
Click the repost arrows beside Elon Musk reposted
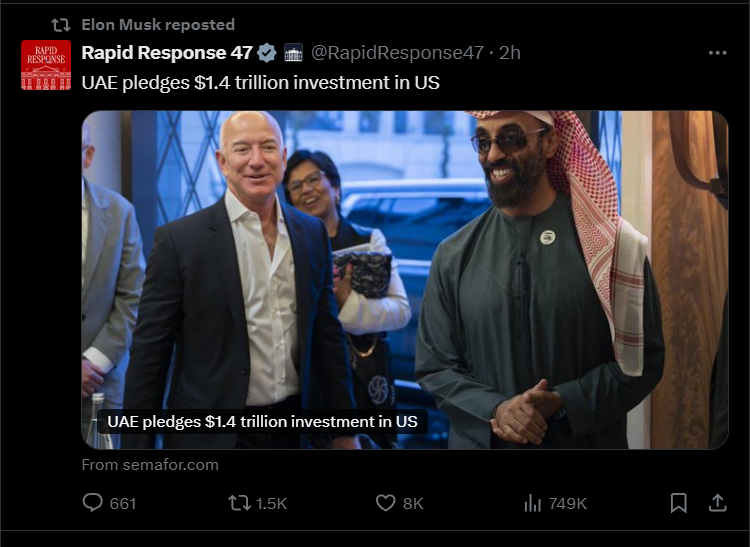61,25
